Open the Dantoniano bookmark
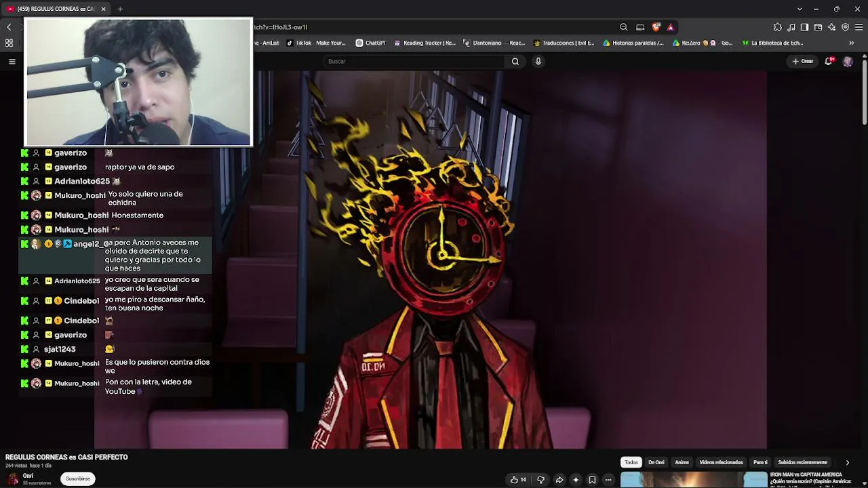Image resolution: width=868 pixels, height=488 pixels. (494, 43)
